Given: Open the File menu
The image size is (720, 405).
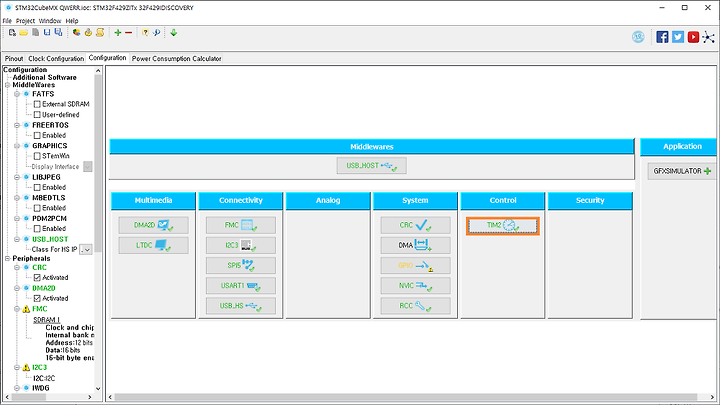Looking at the screenshot, I should coord(7,21).
